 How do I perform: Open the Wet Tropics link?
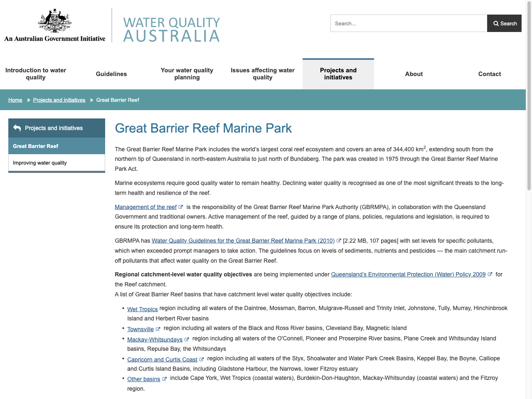(143, 309)
